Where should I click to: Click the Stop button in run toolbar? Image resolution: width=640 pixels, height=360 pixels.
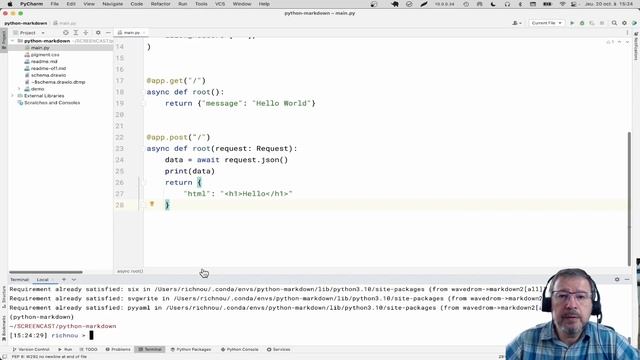click(x=602, y=23)
